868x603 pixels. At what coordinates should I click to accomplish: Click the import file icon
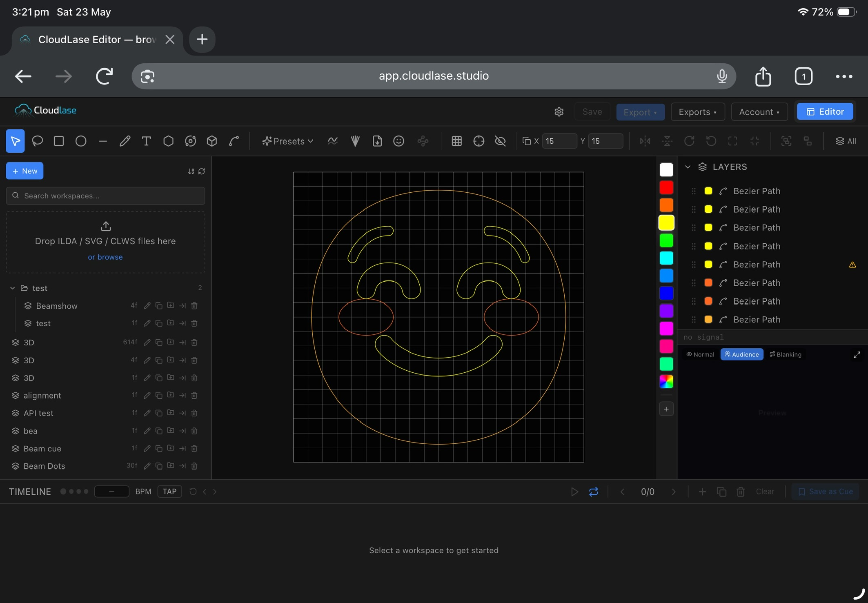pyautogui.click(x=377, y=141)
